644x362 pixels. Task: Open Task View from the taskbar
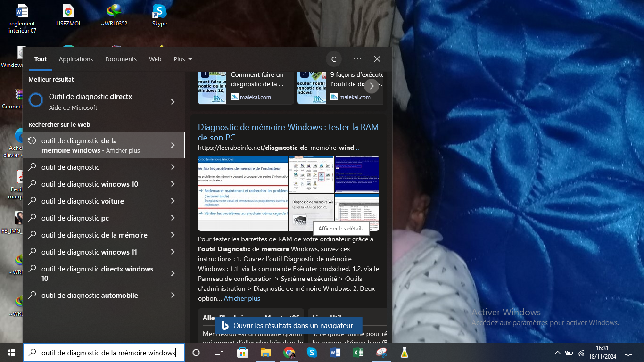click(219, 353)
